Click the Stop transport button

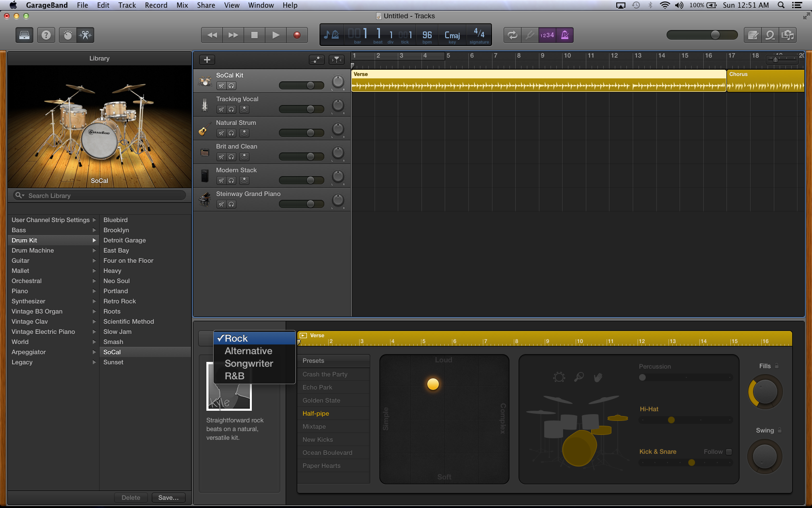254,35
